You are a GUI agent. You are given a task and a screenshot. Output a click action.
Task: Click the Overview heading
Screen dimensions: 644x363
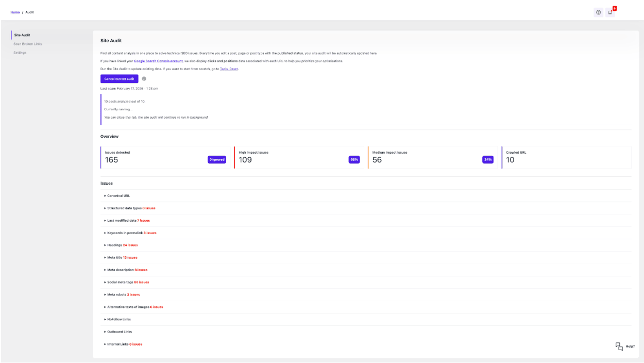coord(109,137)
